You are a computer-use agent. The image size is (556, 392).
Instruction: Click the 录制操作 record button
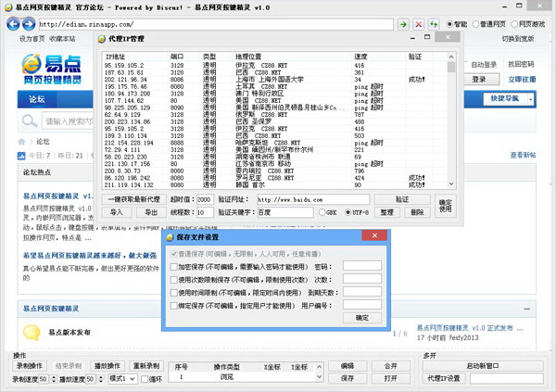30,366
